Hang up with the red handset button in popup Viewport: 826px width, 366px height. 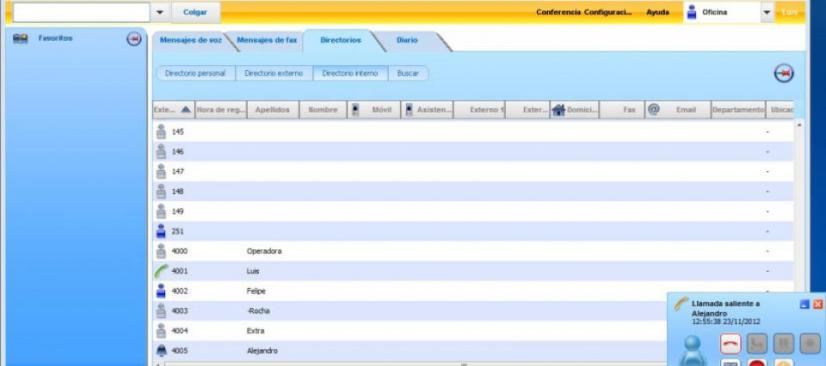pyautogui.click(x=730, y=344)
